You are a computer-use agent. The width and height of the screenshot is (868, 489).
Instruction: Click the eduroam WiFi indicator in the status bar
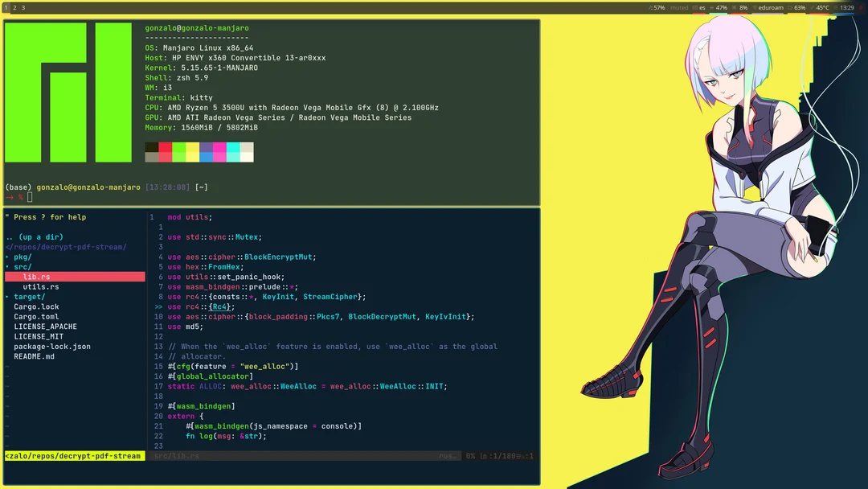pos(770,6)
